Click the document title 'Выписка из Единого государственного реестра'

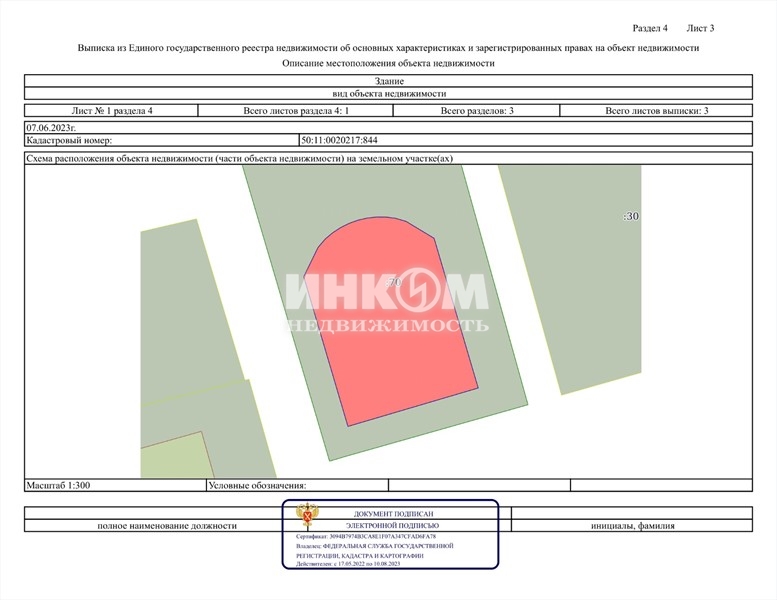388,48
